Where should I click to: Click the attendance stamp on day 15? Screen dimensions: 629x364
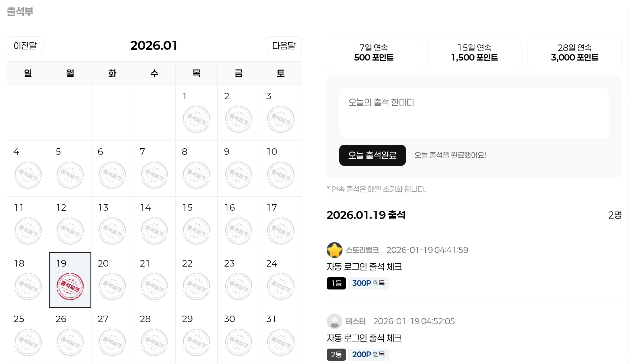coord(196,231)
